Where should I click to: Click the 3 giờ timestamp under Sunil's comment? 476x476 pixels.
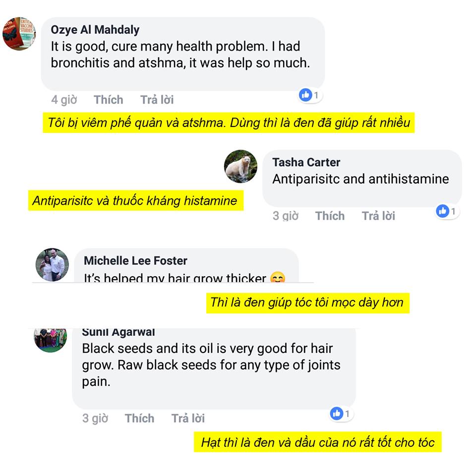95,418
